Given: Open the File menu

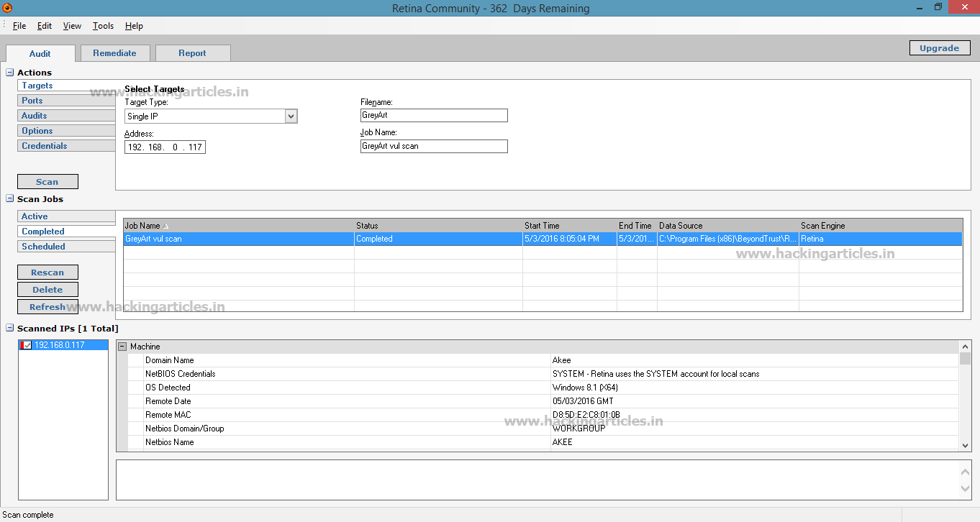Looking at the screenshot, I should tap(19, 26).
